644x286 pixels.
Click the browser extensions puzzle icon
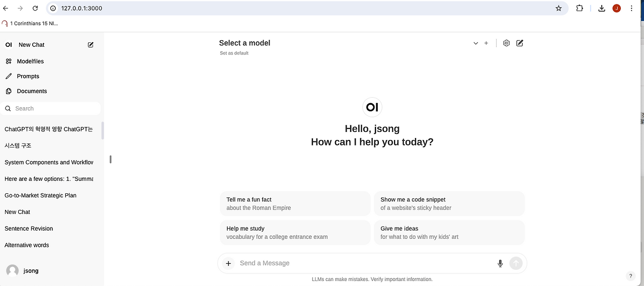[580, 8]
